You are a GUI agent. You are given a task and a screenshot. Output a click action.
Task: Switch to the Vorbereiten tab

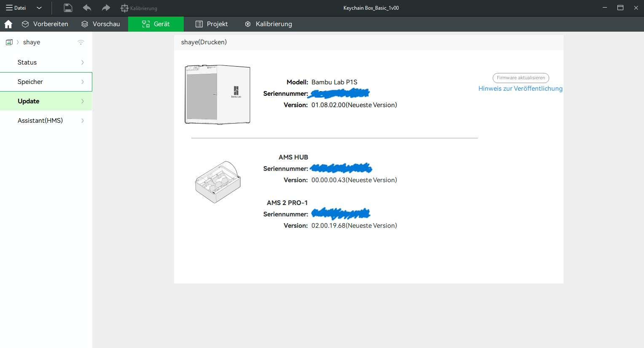click(x=45, y=24)
